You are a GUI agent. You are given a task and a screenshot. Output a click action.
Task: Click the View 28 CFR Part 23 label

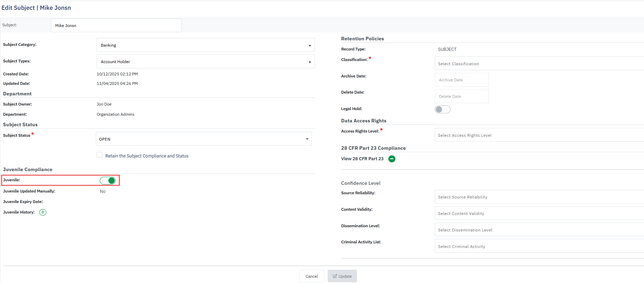[362, 159]
